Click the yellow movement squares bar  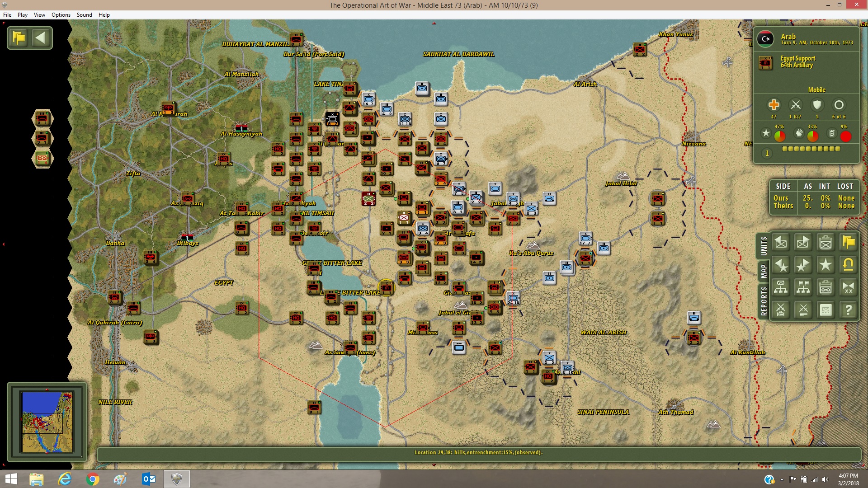pos(811,149)
